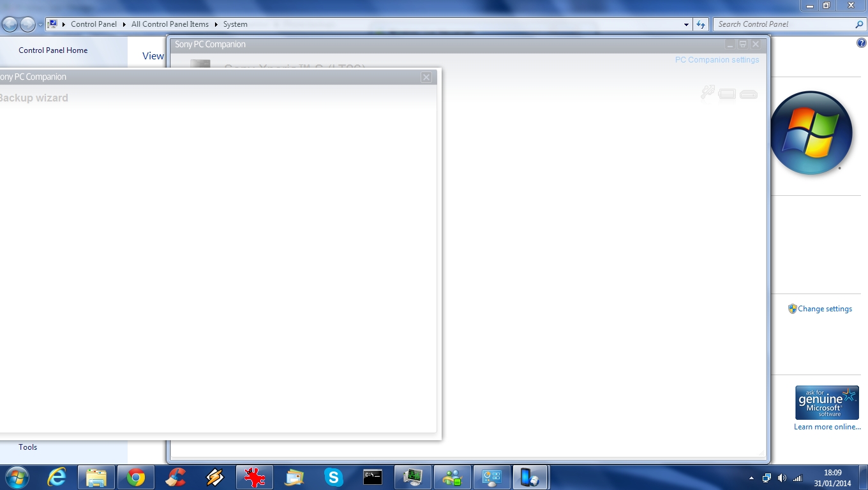Click Change settings link
Image resolution: width=868 pixels, height=490 pixels.
pyautogui.click(x=825, y=309)
